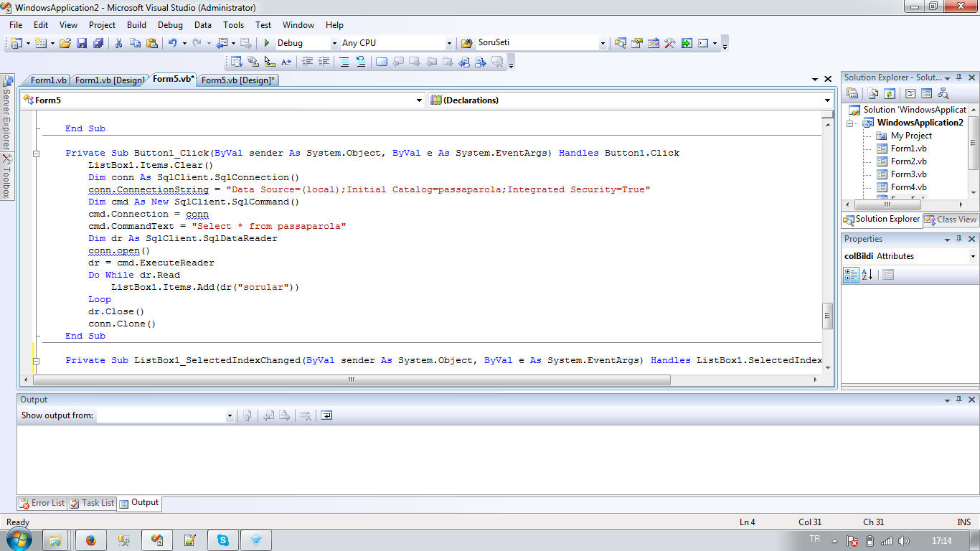Click Move to Next Bookmark icon
This screenshot has width=980, height=551.
[x=415, y=62]
